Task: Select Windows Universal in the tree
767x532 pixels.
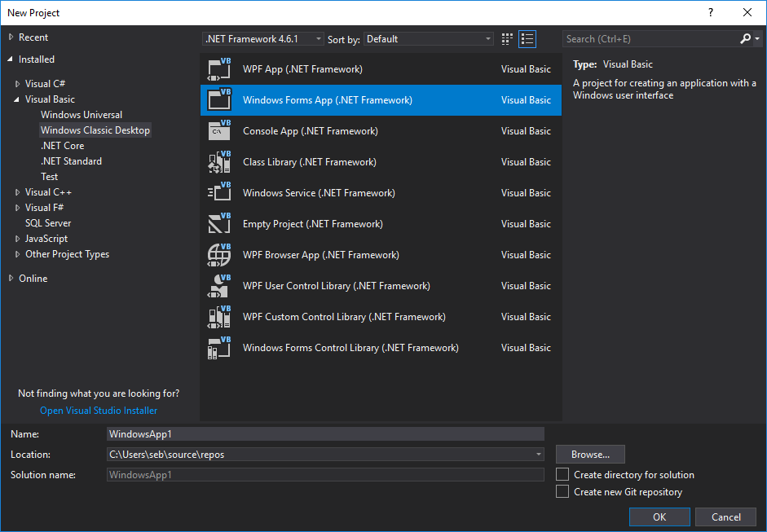Action: 82,115
